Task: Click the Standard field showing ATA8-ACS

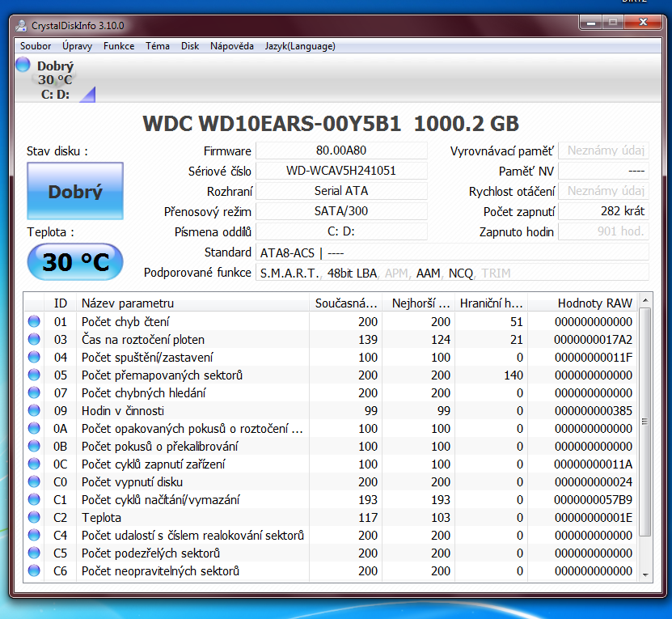Action: [452, 252]
